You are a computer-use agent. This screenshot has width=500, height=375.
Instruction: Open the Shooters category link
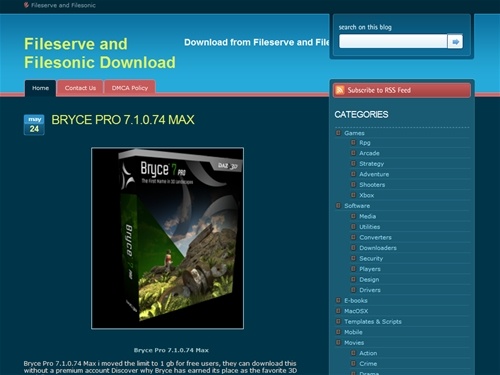(372, 185)
